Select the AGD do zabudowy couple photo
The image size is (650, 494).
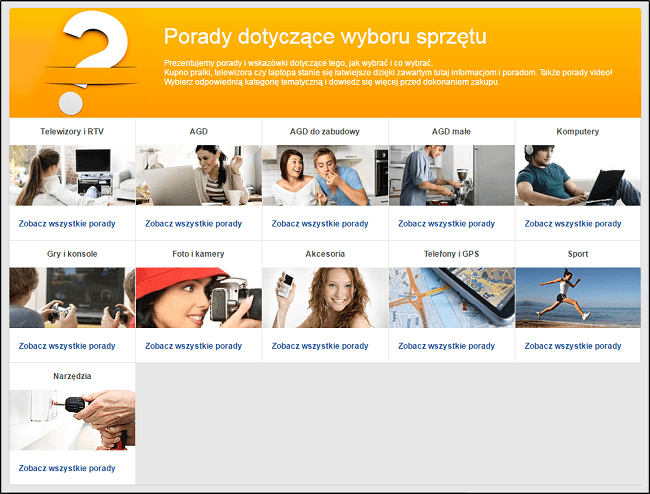tap(325, 175)
